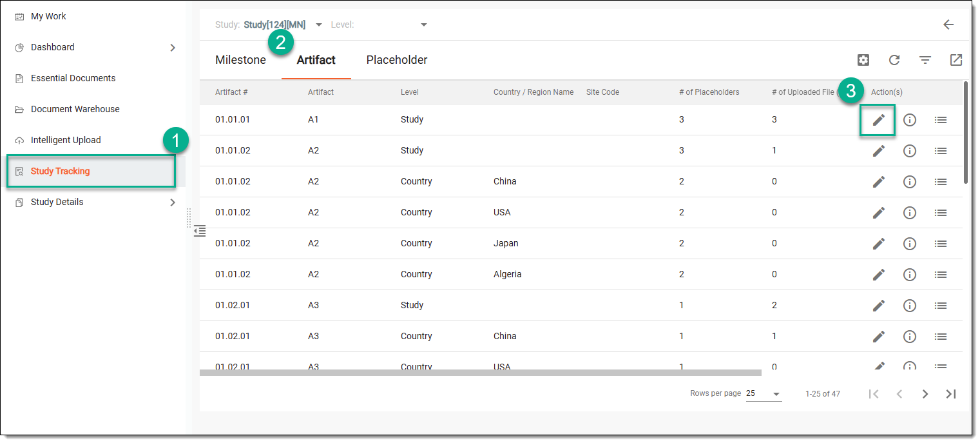The width and height of the screenshot is (980, 443).
Task: Edit the A2 Study level row
Action: click(878, 151)
